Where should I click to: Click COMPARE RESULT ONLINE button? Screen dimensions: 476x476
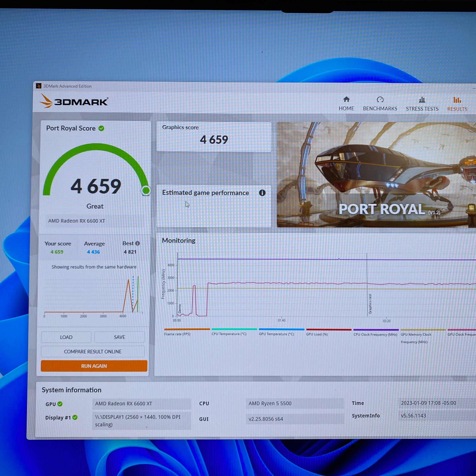[93, 352]
